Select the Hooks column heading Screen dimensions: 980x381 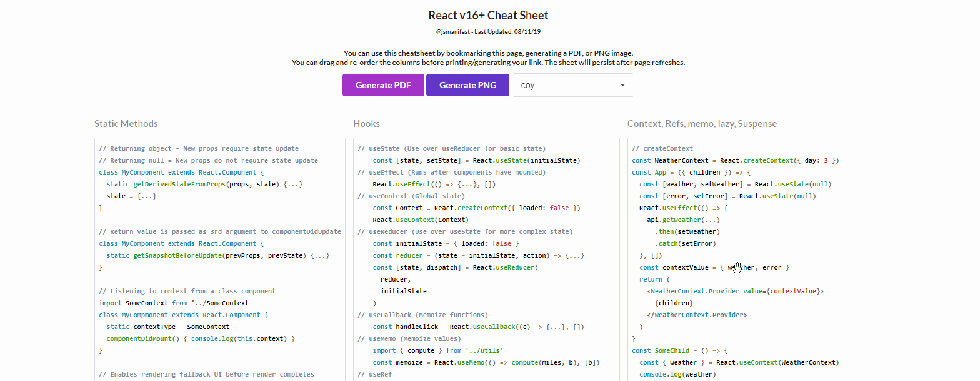click(x=366, y=124)
